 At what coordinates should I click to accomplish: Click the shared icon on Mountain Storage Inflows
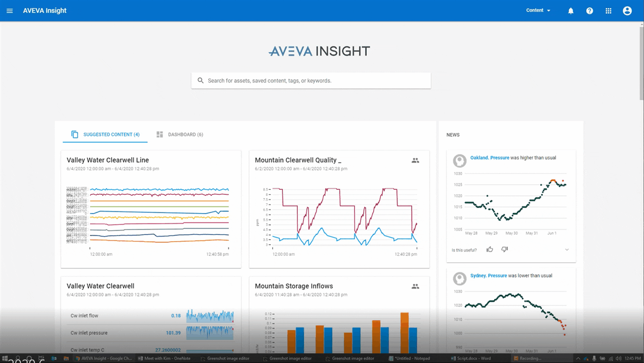point(415,286)
